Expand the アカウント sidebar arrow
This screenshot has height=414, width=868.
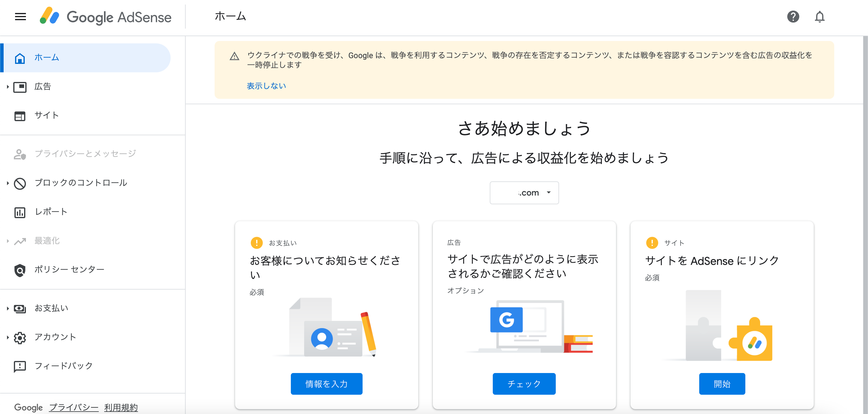pyautogui.click(x=8, y=337)
